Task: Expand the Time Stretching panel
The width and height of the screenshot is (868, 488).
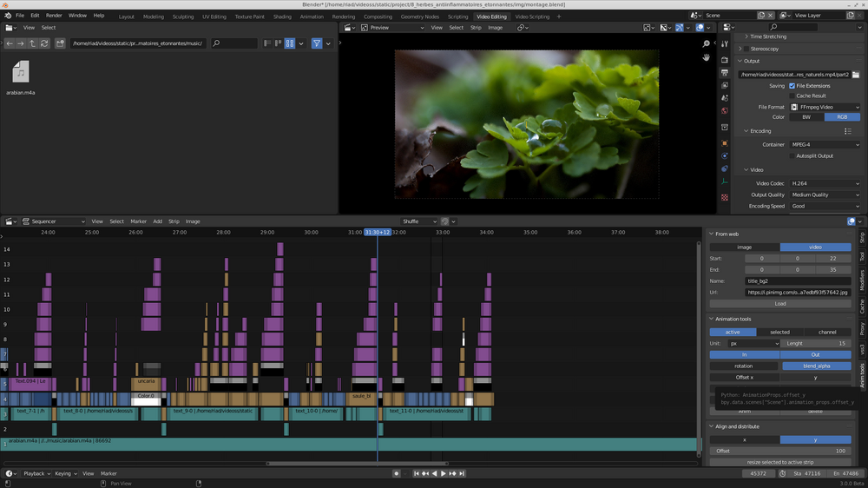Action: tap(768, 36)
